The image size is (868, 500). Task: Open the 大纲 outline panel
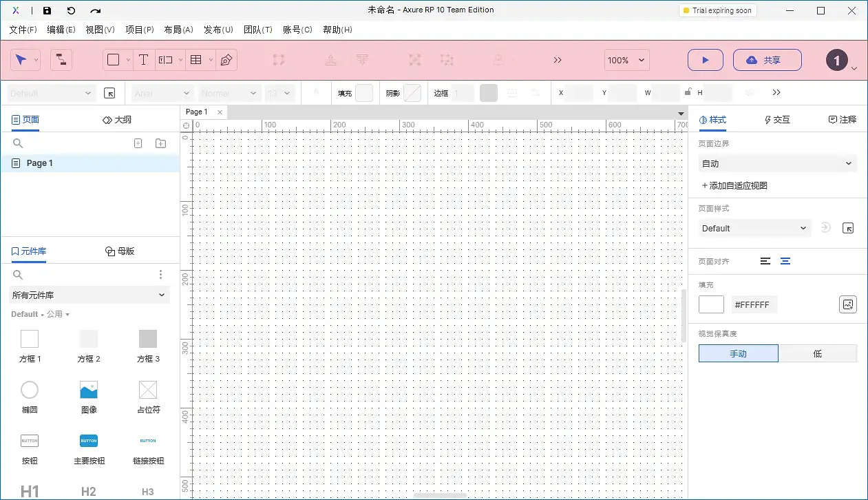tap(116, 118)
